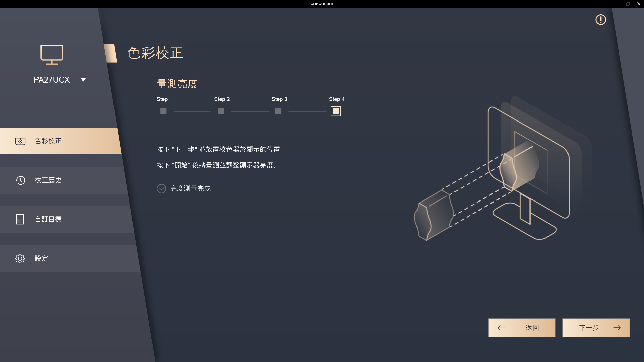The height and width of the screenshot is (362, 644).
Task: Restore down the Color Calibration window
Action: click(x=628, y=4)
